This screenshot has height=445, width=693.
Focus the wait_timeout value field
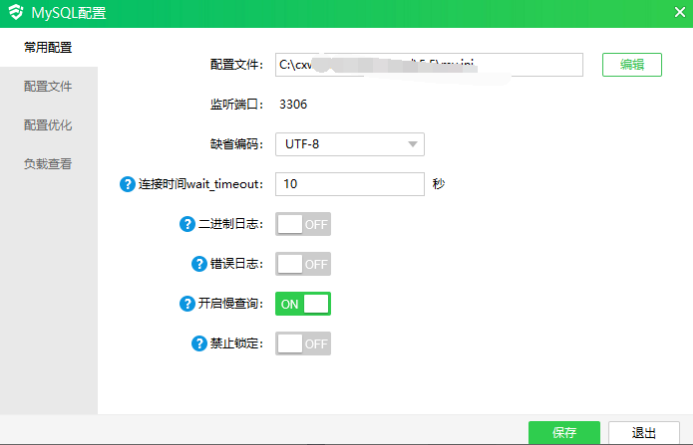[350, 184]
